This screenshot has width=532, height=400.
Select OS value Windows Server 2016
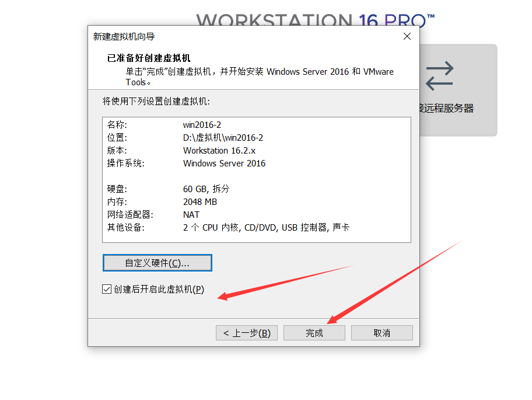[224, 164]
